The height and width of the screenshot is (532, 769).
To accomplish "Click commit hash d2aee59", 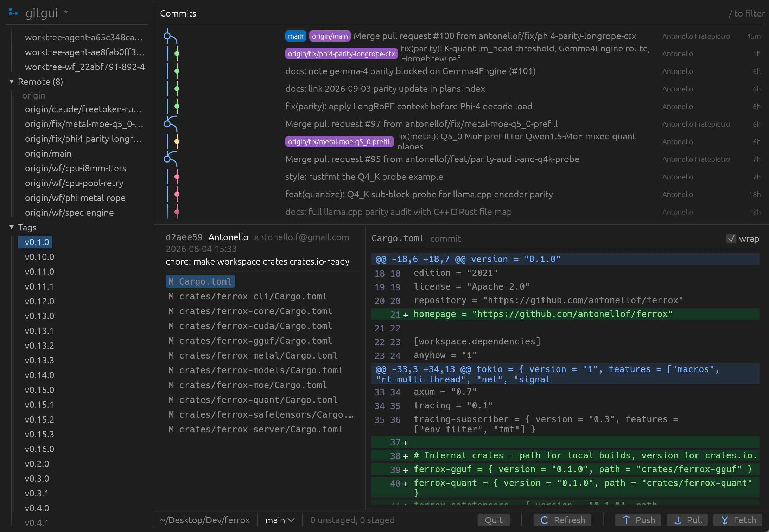I will (184, 237).
